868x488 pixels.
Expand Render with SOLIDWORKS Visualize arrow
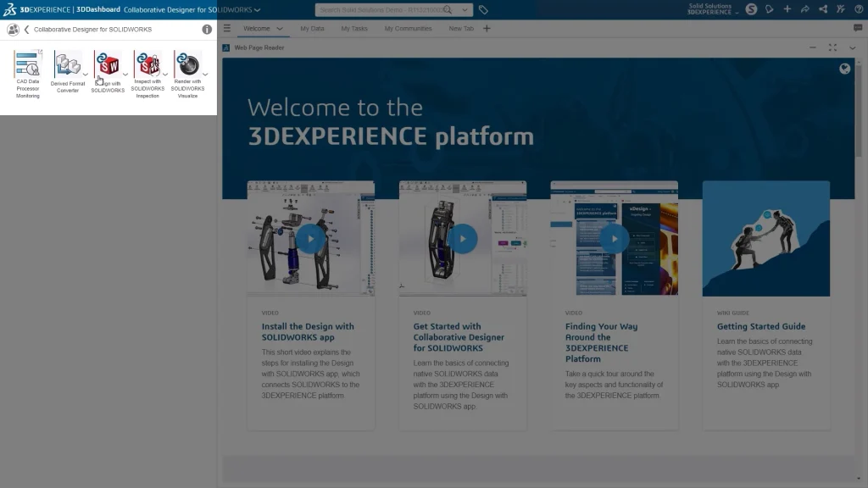[205, 75]
